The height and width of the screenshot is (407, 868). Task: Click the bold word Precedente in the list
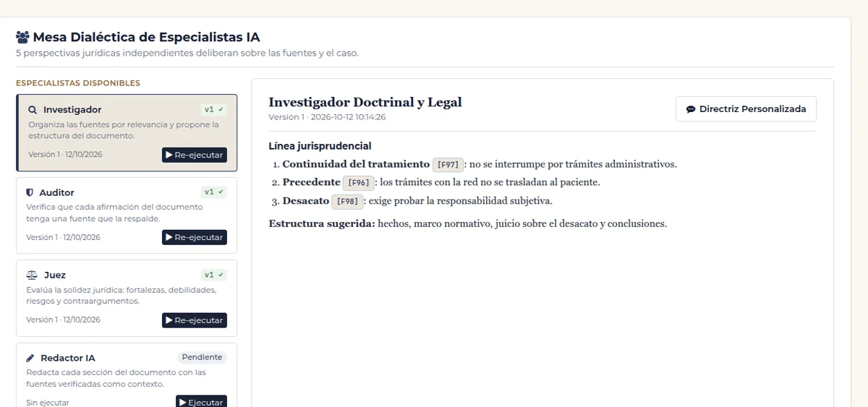[311, 182]
